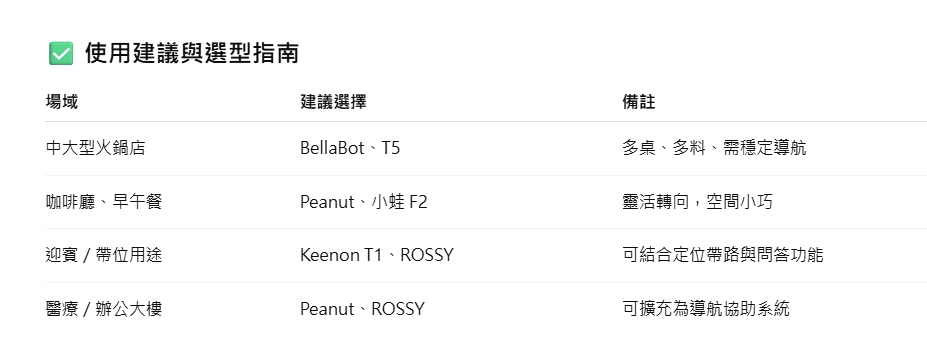Click the heading 使用建議與選型指南
927x362 pixels.
(192, 53)
